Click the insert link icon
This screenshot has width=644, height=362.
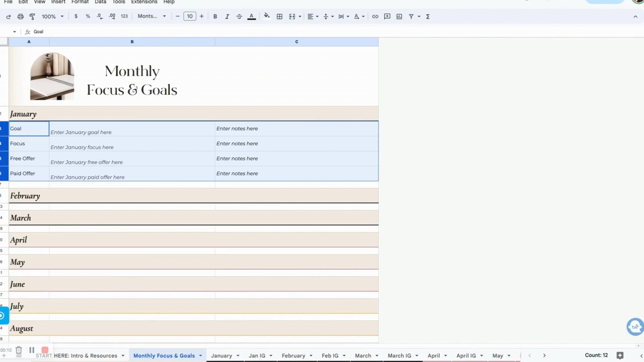point(375,16)
